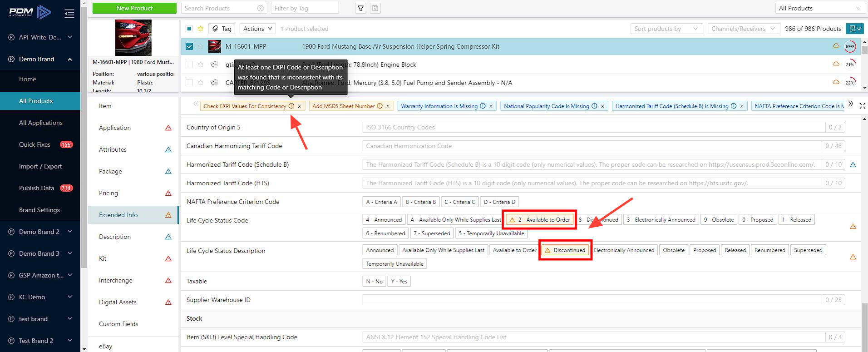Open the All Products top dropdown
The image size is (868, 352).
pyautogui.click(x=819, y=8)
